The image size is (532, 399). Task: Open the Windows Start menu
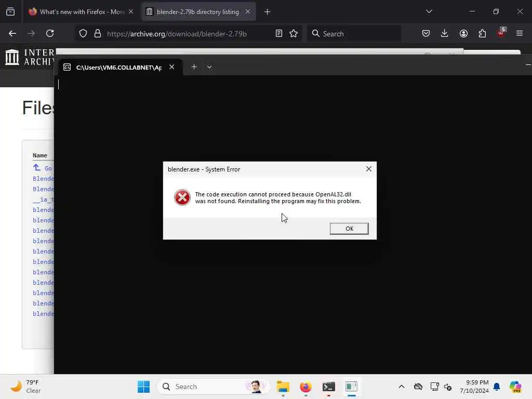click(143, 387)
